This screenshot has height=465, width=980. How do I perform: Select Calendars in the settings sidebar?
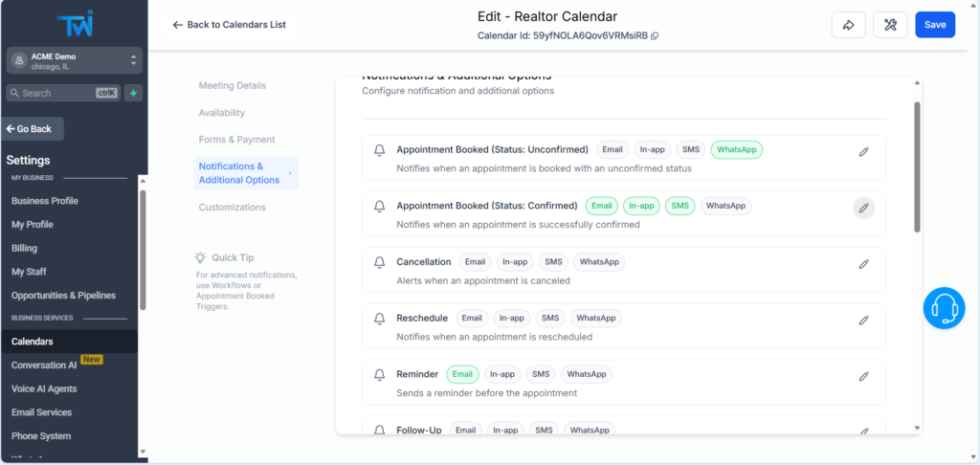pos(33,342)
